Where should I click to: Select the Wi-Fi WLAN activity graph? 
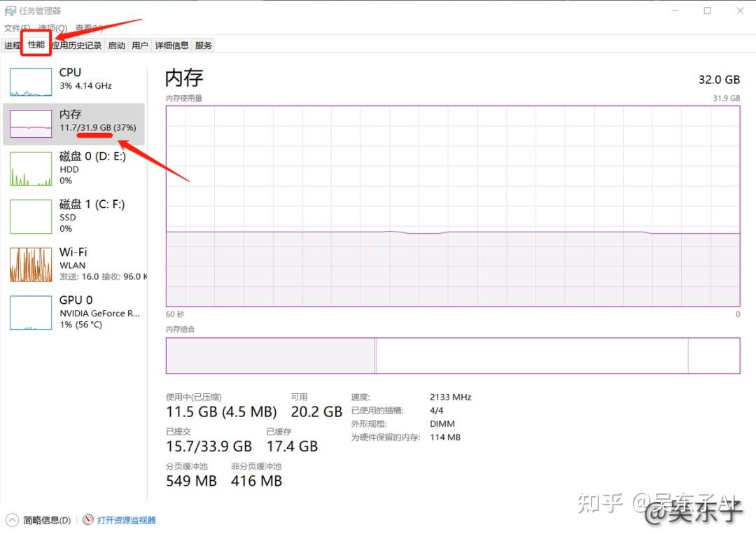tap(31, 265)
